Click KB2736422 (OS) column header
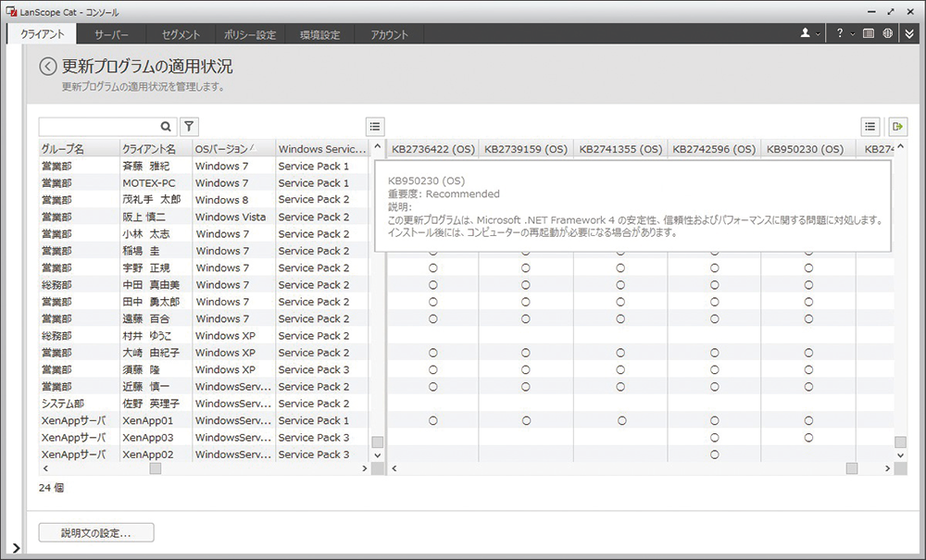 (432, 149)
